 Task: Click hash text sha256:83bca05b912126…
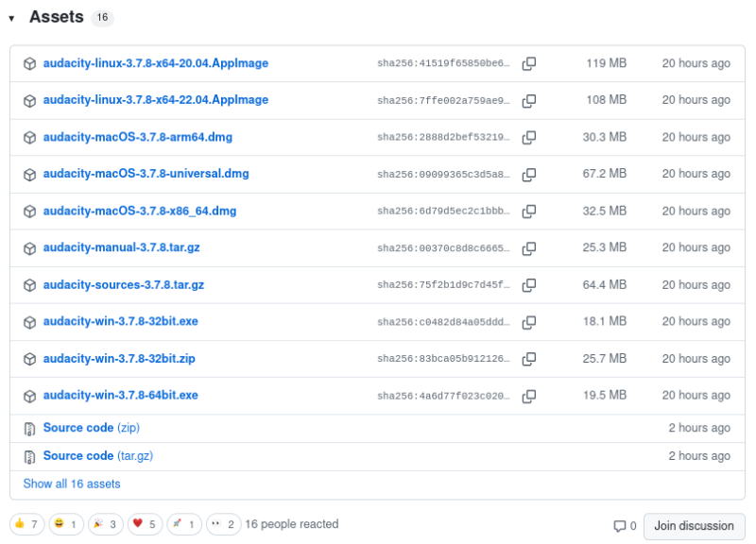click(x=443, y=359)
